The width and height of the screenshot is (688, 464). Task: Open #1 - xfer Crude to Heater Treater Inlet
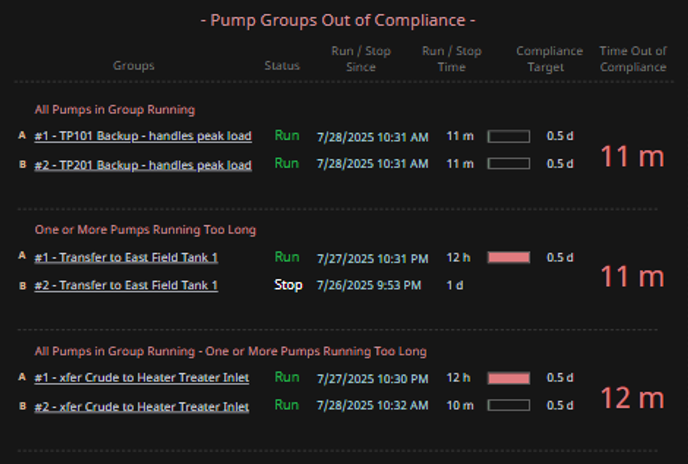[141, 378]
